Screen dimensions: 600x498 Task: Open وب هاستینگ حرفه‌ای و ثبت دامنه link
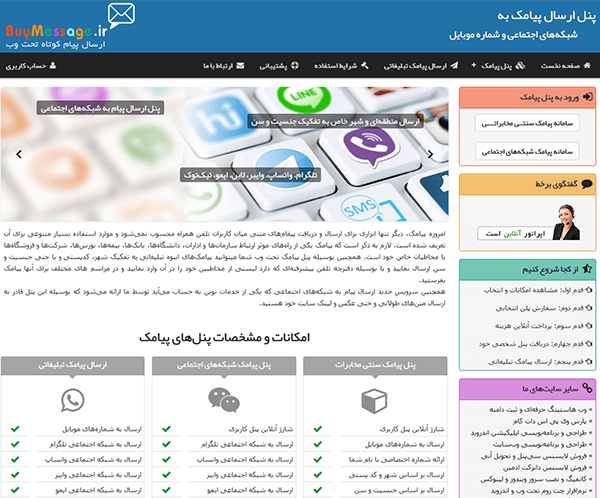(x=540, y=410)
